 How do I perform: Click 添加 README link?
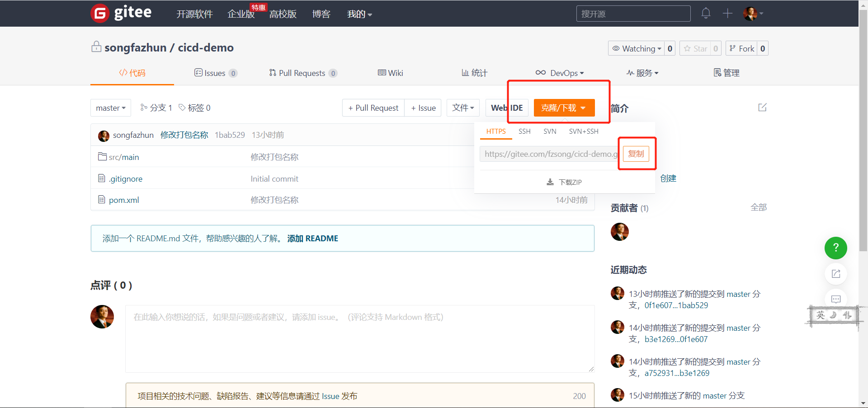tap(313, 239)
